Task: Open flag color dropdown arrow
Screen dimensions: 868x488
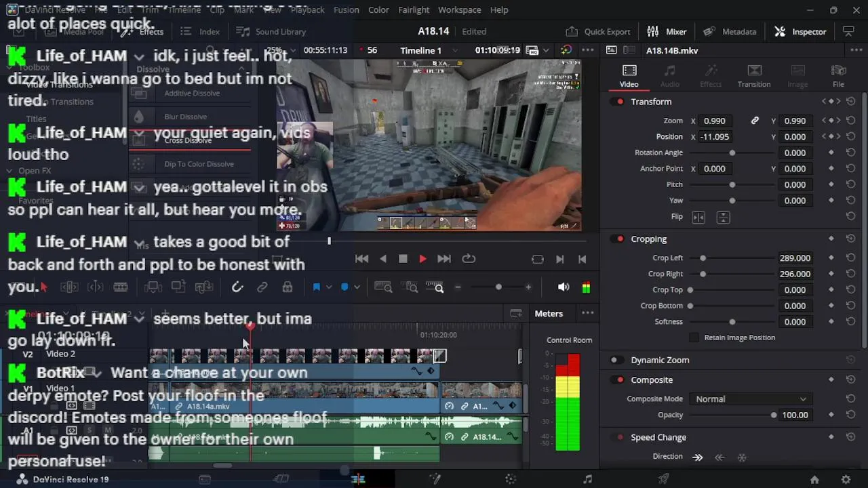Action: pyautogui.click(x=330, y=287)
